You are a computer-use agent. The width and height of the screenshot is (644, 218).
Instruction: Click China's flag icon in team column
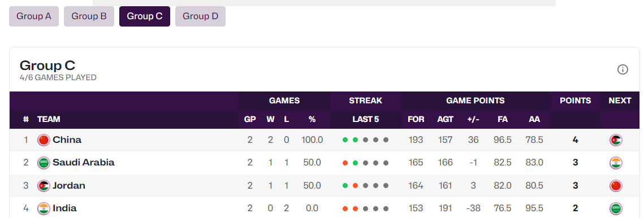(44, 140)
